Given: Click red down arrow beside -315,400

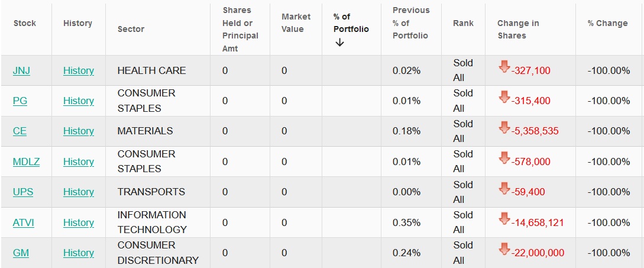Looking at the screenshot, I should [x=504, y=96].
